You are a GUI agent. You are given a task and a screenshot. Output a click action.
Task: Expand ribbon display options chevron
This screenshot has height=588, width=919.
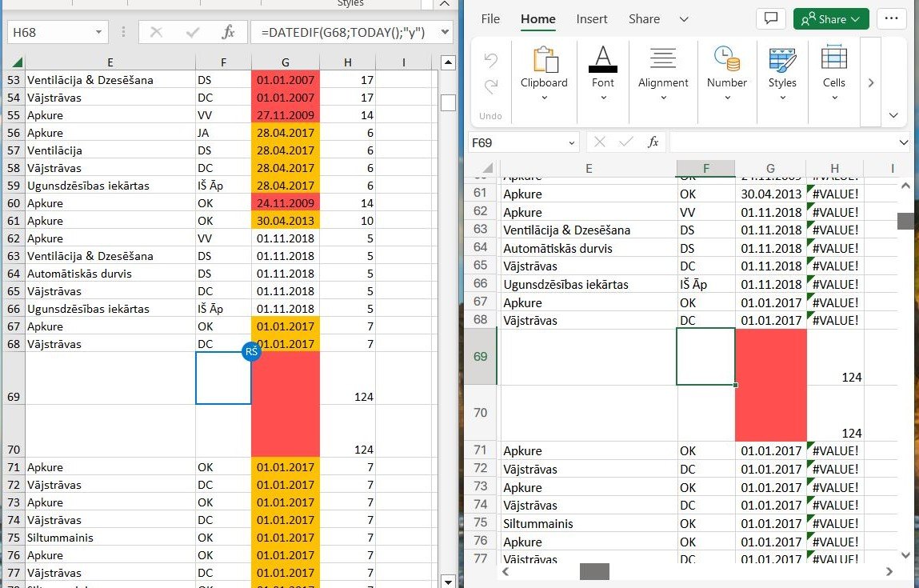[893, 115]
